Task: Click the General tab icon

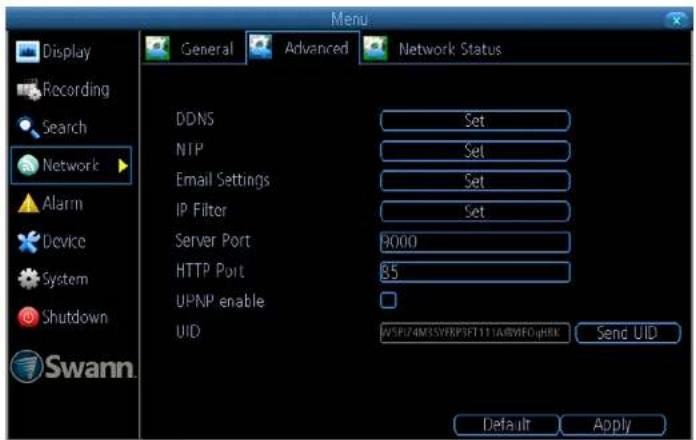Action: click(x=158, y=48)
